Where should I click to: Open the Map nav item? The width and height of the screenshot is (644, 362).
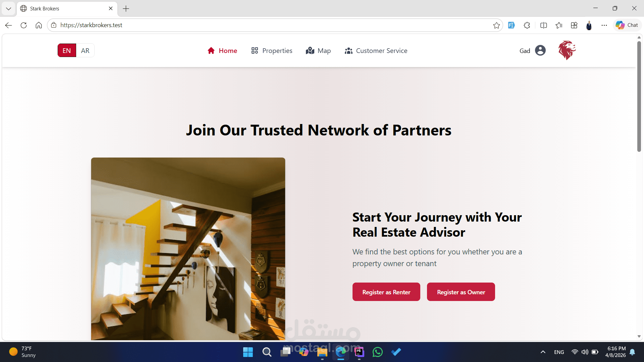click(x=318, y=51)
